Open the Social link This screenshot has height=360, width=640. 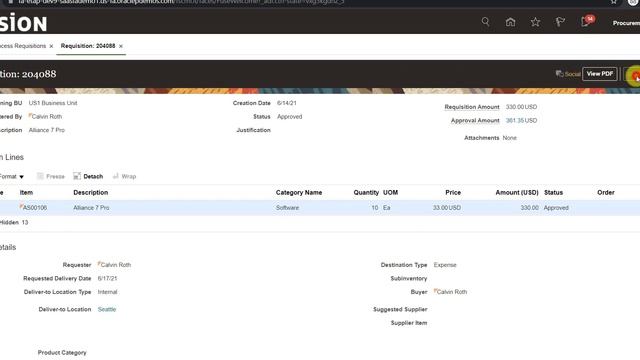(x=568, y=74)
